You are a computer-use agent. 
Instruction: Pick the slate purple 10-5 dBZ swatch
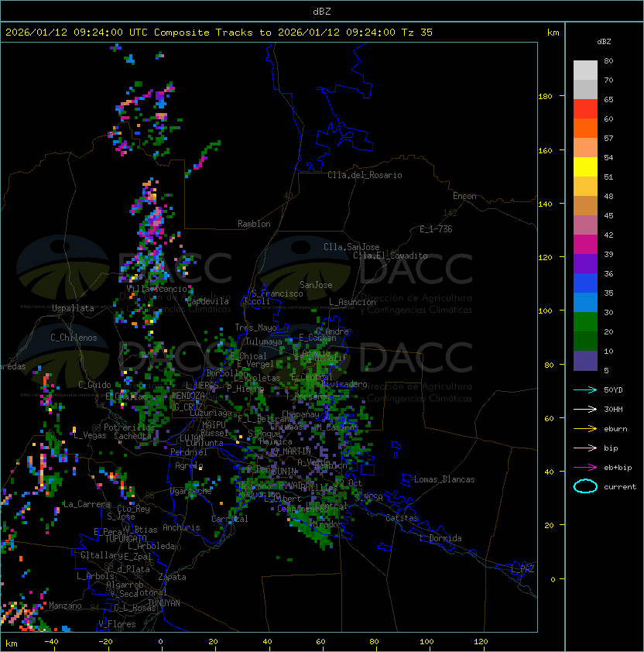pyautogui.click(x=585, y=361)
